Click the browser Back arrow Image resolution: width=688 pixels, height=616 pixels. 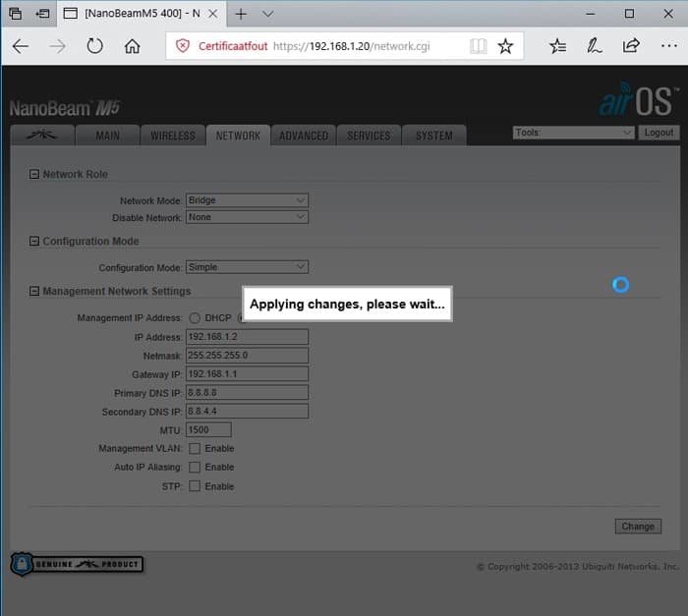coord(21,46)
